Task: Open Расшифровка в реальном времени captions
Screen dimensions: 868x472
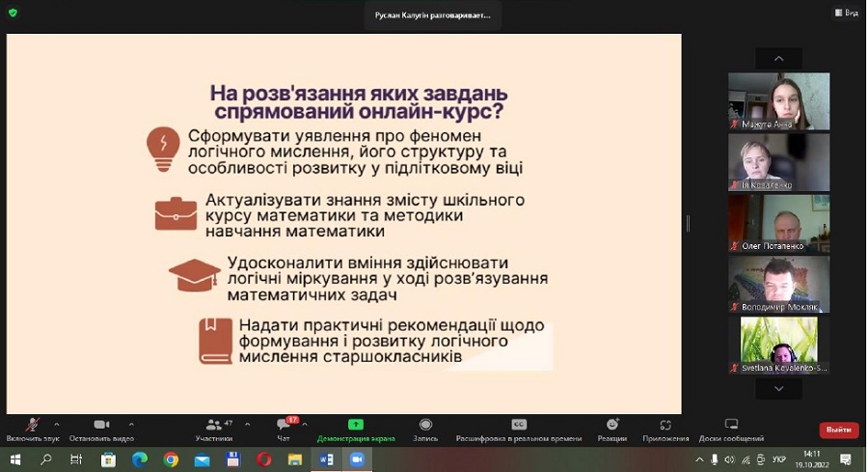Action: [519, 429]
